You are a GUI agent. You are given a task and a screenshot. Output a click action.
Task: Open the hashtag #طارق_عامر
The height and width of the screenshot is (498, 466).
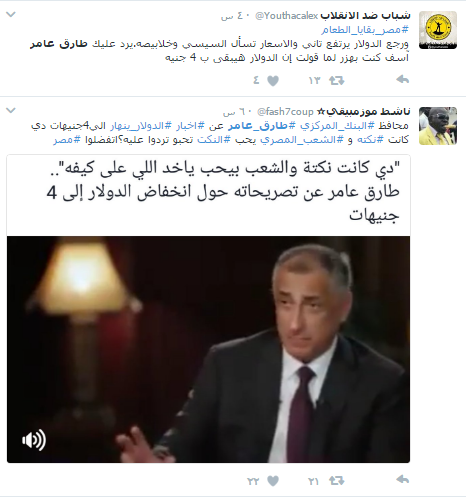coord(262,126)
